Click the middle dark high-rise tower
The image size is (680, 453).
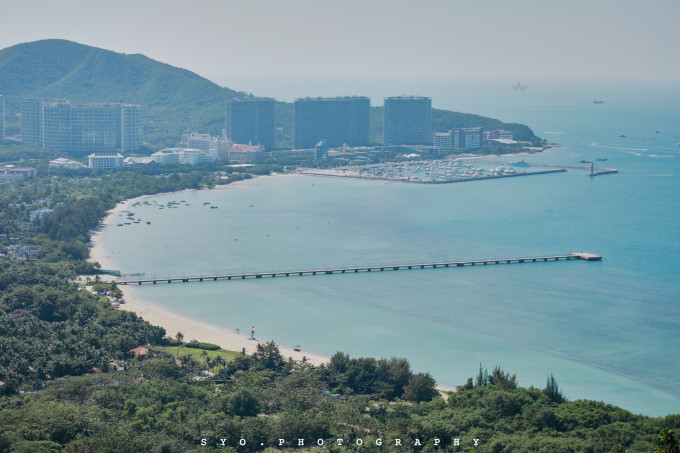coord(331,121)
